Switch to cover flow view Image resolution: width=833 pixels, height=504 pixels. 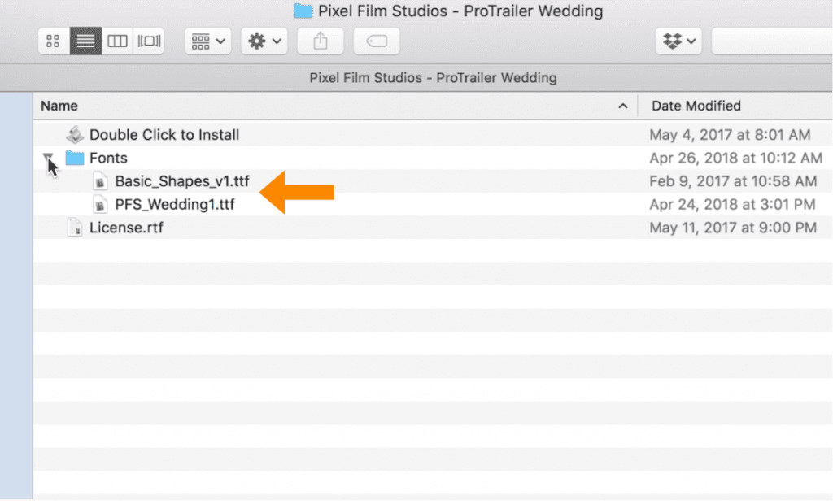tap(149, 41)
